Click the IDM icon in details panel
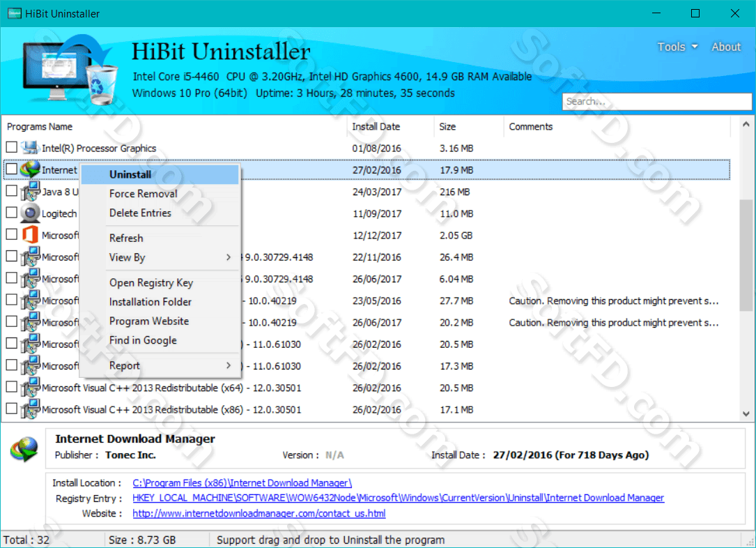 click(x=24, y=450)
